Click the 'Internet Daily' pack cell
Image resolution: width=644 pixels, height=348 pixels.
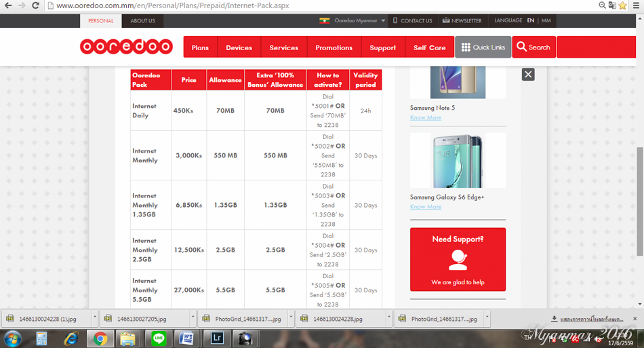pyautogui.click(x=150, y=111)
